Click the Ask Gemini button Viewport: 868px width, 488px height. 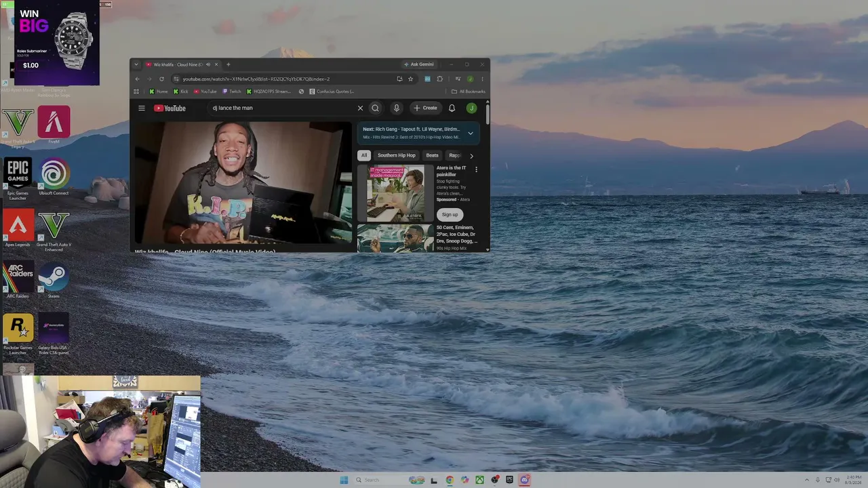tap(419, 64)
